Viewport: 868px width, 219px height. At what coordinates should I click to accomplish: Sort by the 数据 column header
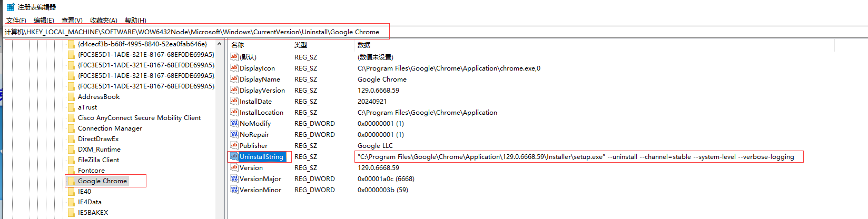coord(364,45)
